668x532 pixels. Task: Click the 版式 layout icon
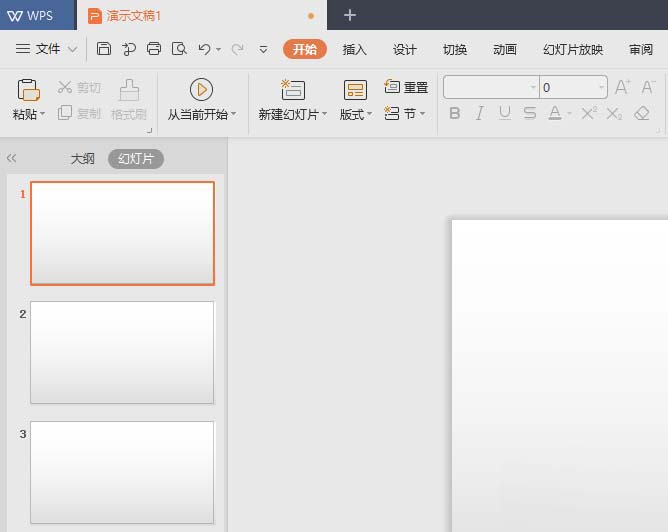[x=355, y=90]
